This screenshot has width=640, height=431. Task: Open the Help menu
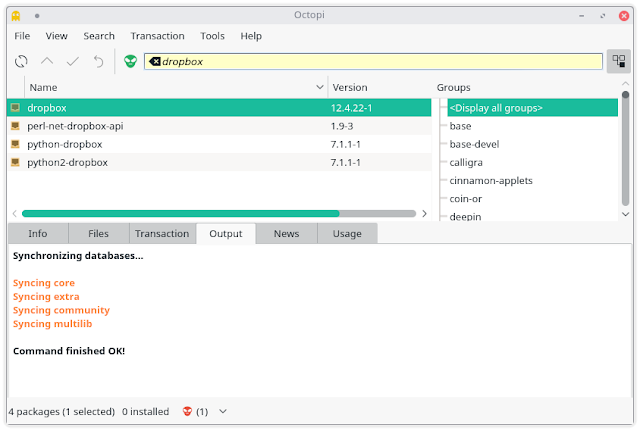pyautogui.click(x=251, y=36)
